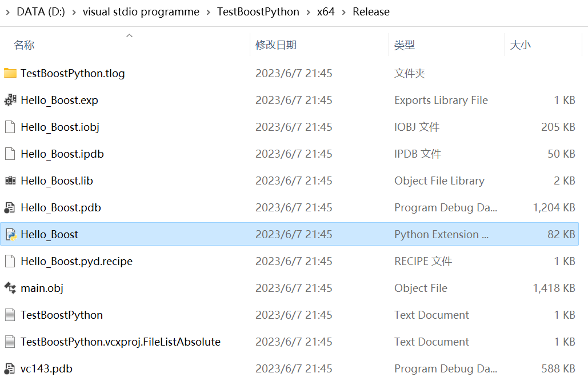The height and width of the screenshot is (381, 588).
Task: Sort by the 名称 column header
Action: [24, 45]
